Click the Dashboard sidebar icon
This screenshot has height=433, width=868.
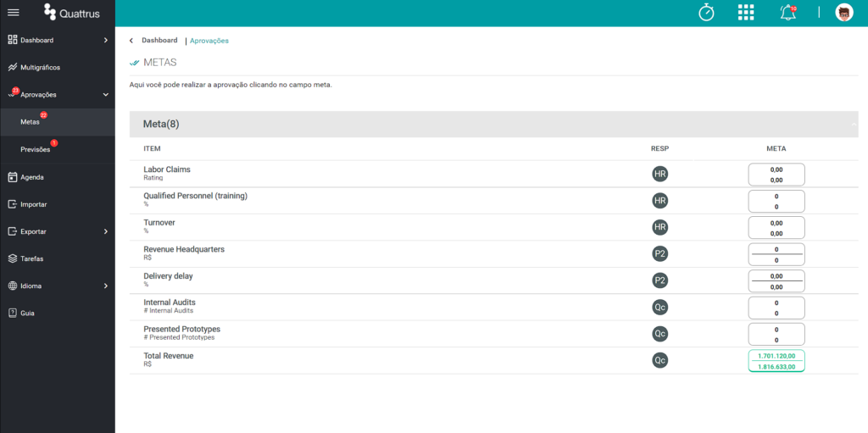pos(13,40)
